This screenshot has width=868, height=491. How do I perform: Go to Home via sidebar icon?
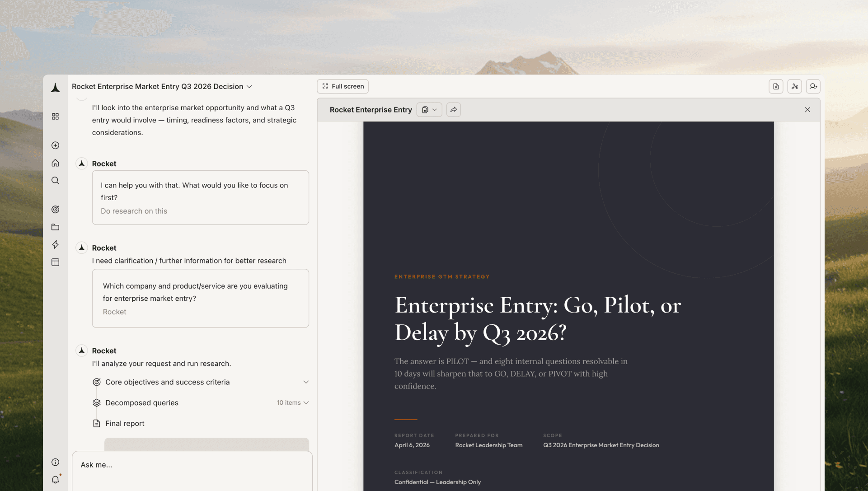click(x=55, y=163)
